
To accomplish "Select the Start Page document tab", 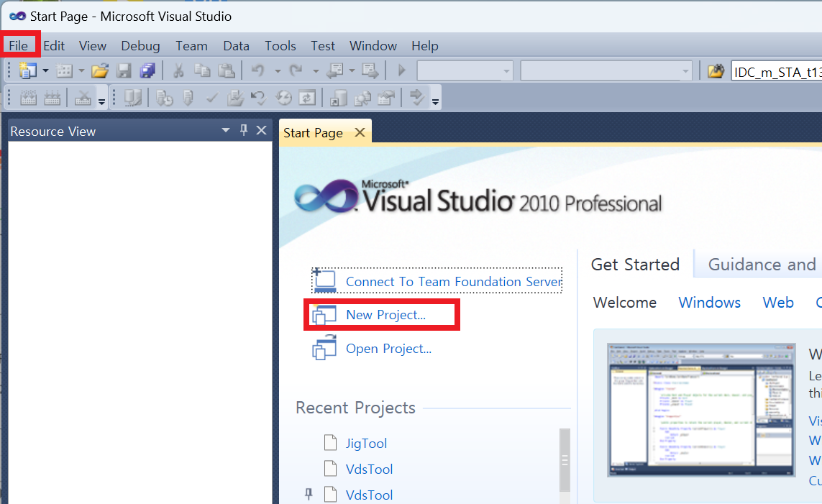I will coord(313,132).
